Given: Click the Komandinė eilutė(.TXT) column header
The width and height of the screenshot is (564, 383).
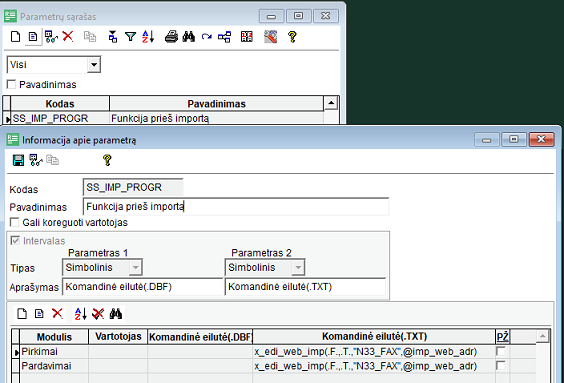Looking at the screenshot, I should pos(374,337).
